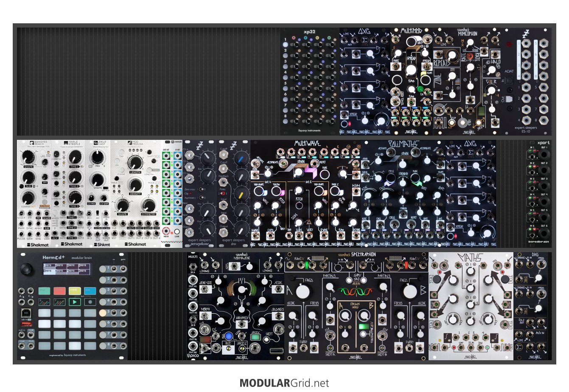This screenshot has height=392, width=569.
Task: Click the red MIDI IN jack on Lightstrip
Action: [167, 231]
